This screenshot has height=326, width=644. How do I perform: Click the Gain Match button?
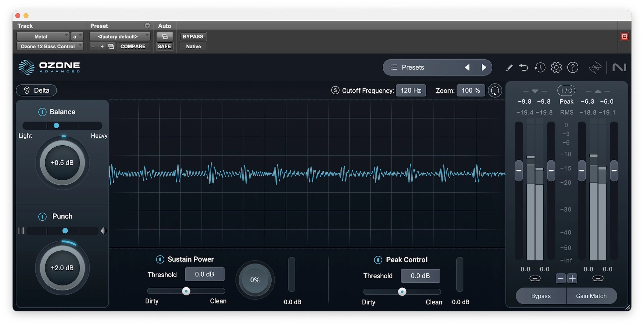[x=591, y=296]
